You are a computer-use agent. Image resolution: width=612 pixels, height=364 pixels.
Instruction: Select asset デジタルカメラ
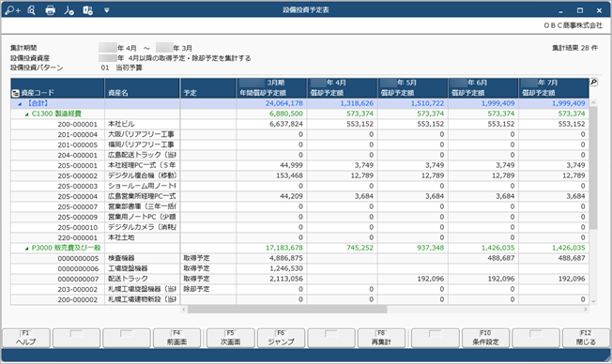point(142,227)
